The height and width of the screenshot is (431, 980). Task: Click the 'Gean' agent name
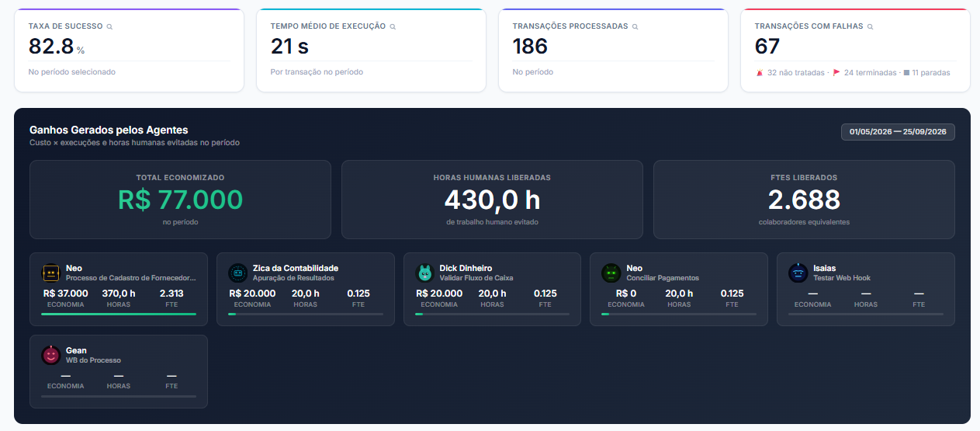click(x=76, y=350)
